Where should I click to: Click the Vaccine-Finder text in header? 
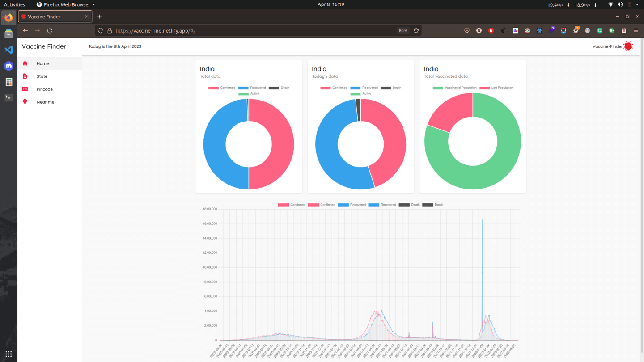pos(607,46)
